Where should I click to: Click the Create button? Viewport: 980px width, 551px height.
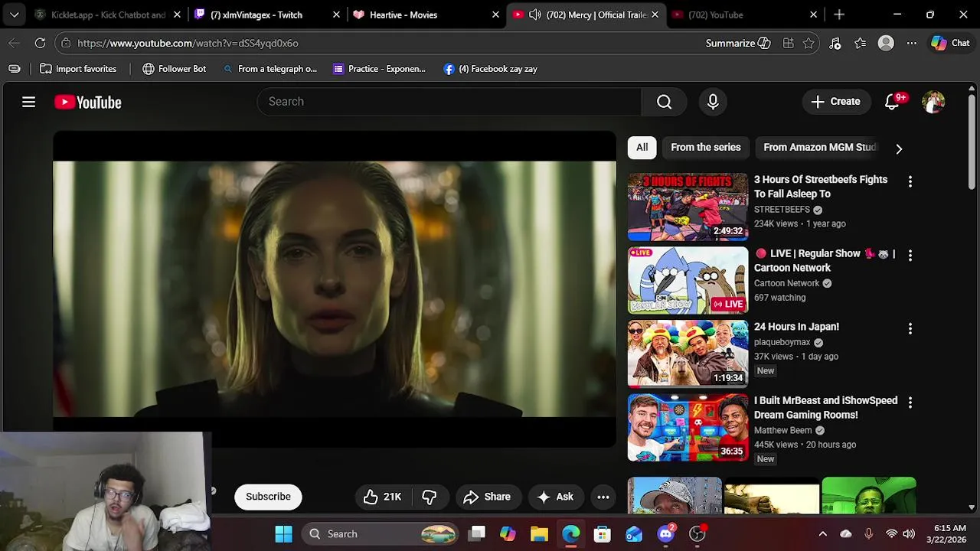pyautogui.click(x=836, y=102)
